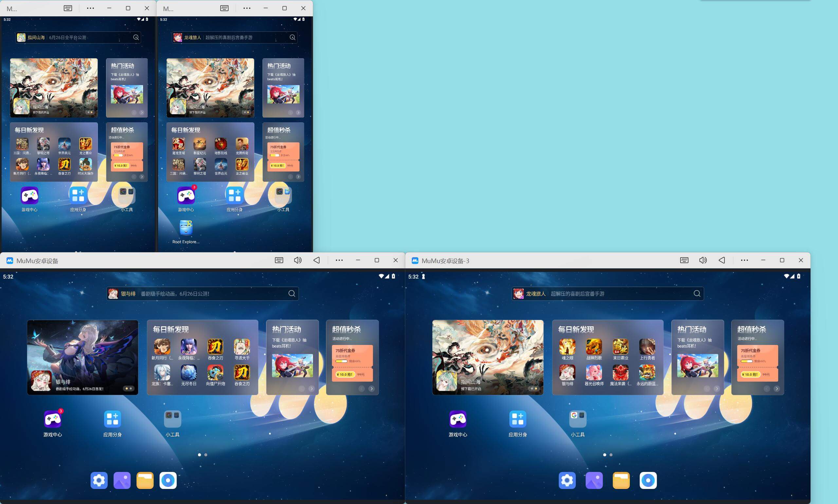Open keyboard settings in MuMu安卓设备 title bar
Viewport: 838px width, 504px height.
(279, 260)
